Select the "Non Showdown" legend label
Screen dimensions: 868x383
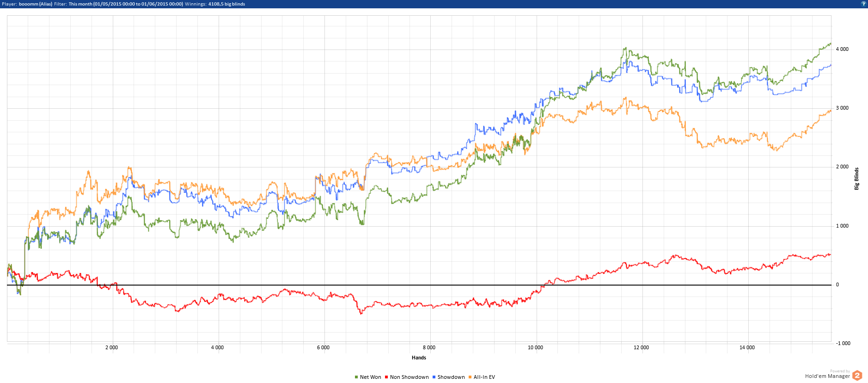point(410,377)
